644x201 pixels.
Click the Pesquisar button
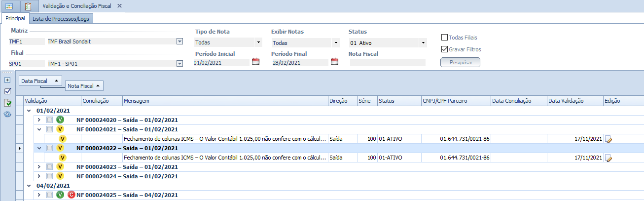(x=460, y=62)
